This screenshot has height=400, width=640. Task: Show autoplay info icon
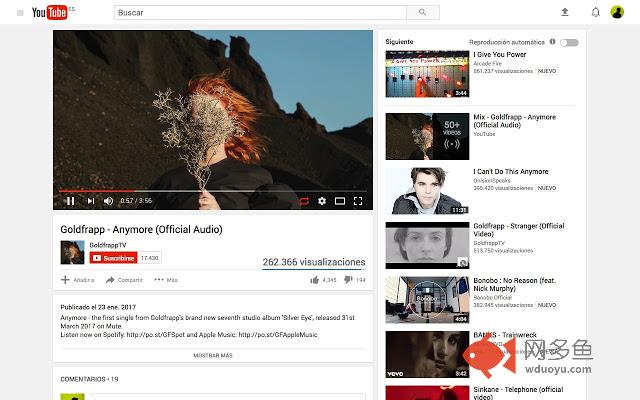tap(552, 42)
